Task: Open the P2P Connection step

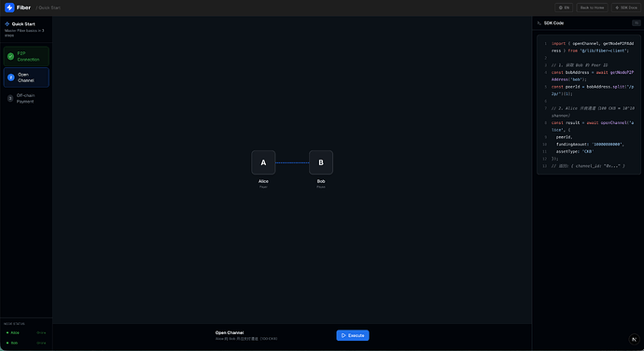Action: (x=26, y=56)
